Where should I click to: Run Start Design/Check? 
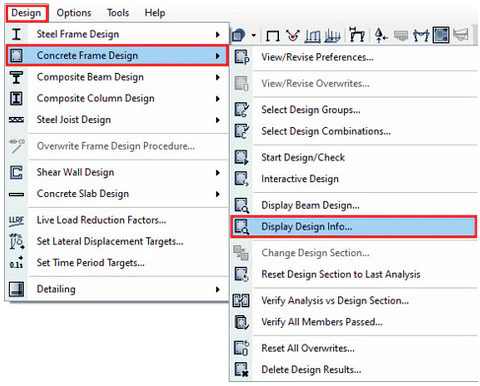354,157
